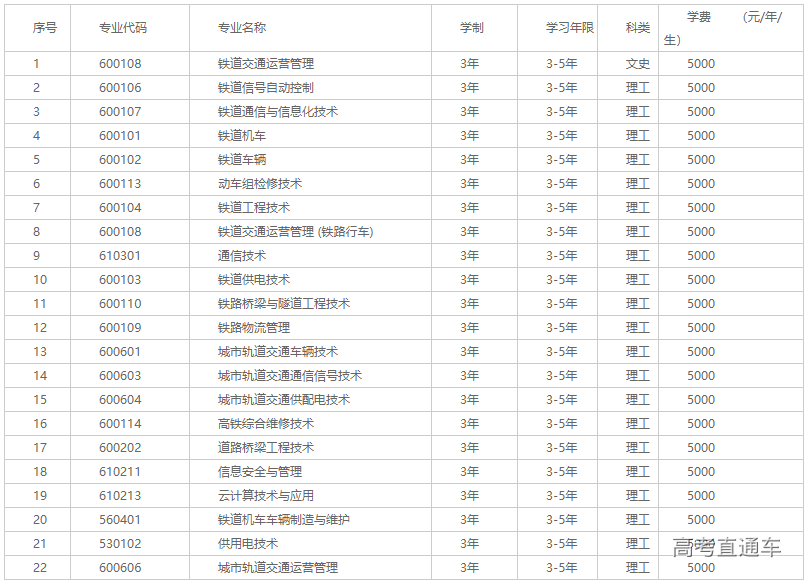Click the 学制 column header
The image size is (810, 587).
coord(469,28)
